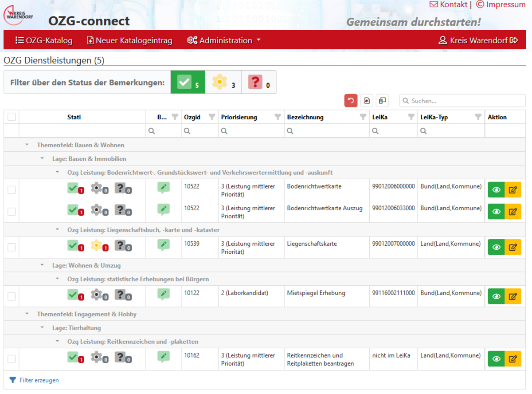
Task: Toggle the select-all checkbox in table header
Action: pos(12,117)
